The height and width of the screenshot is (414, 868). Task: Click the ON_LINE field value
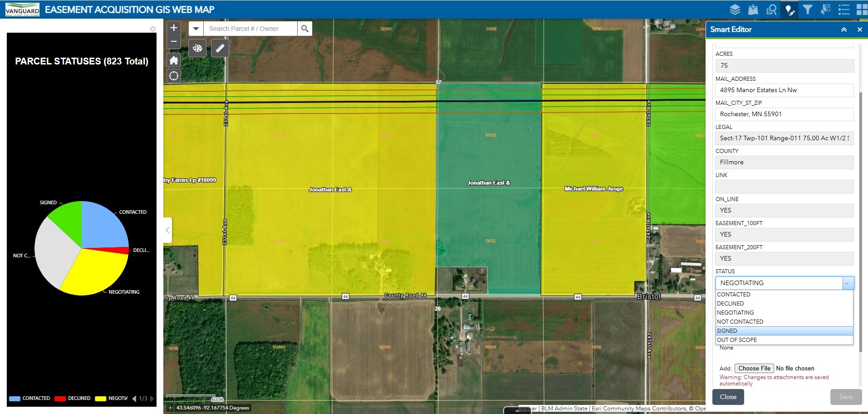pyautogui.click(x=785, y=210)
